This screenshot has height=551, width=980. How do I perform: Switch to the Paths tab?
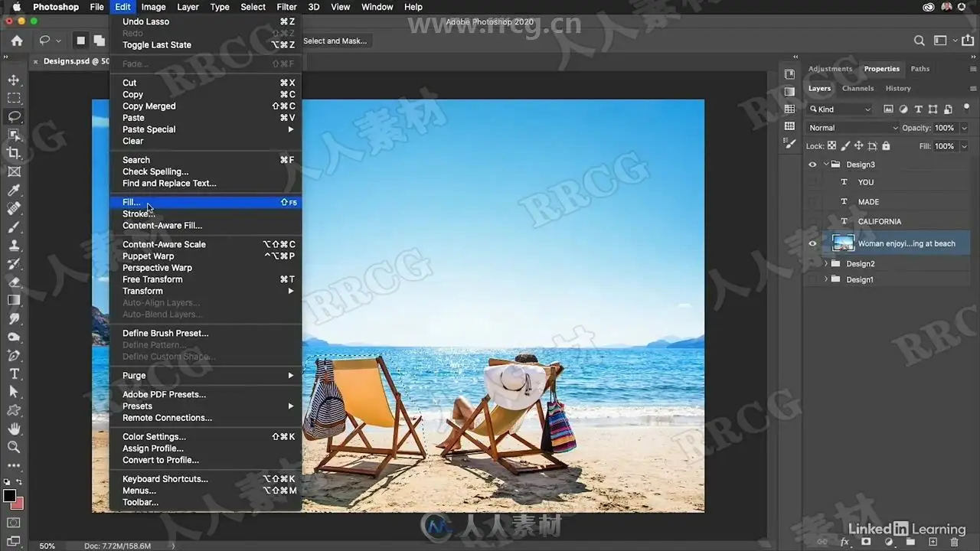pos(920,69)
